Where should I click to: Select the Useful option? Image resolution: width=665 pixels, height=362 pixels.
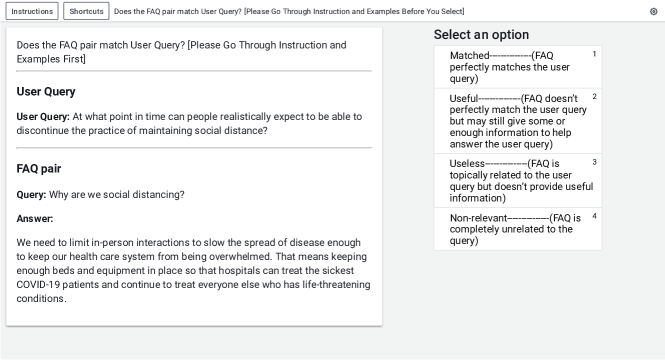[517, 121]
